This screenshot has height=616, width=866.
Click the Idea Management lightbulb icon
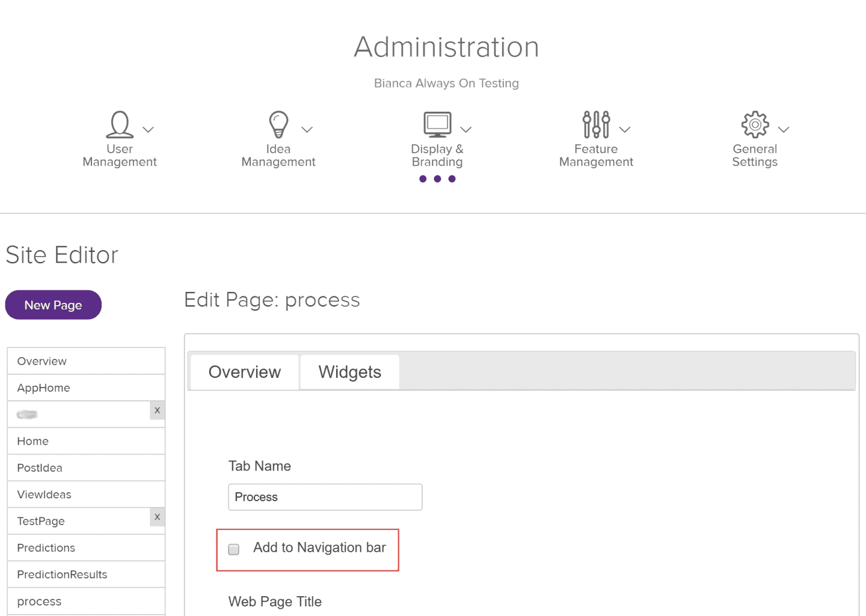click(278, 125)
